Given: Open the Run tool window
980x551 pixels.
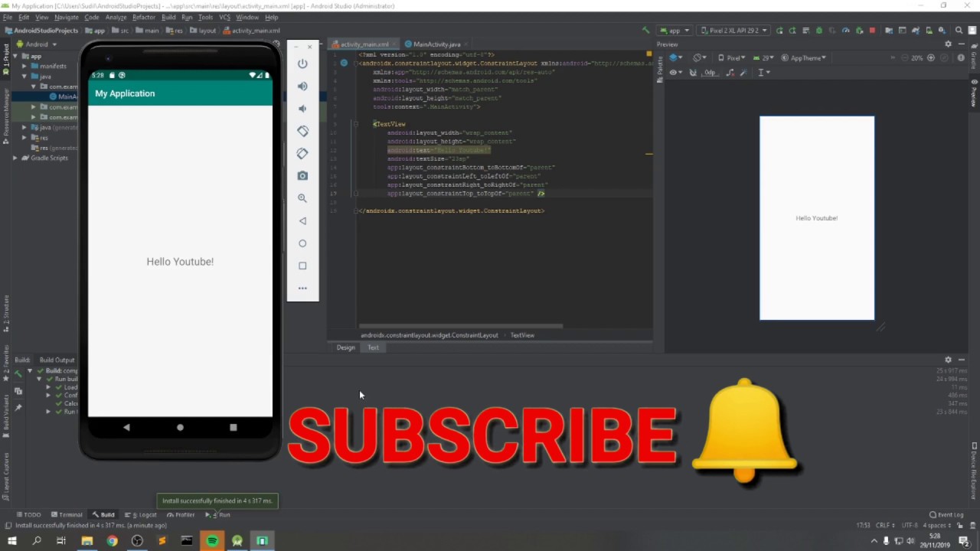Looking at the screenshot, I should click(218, 514).
